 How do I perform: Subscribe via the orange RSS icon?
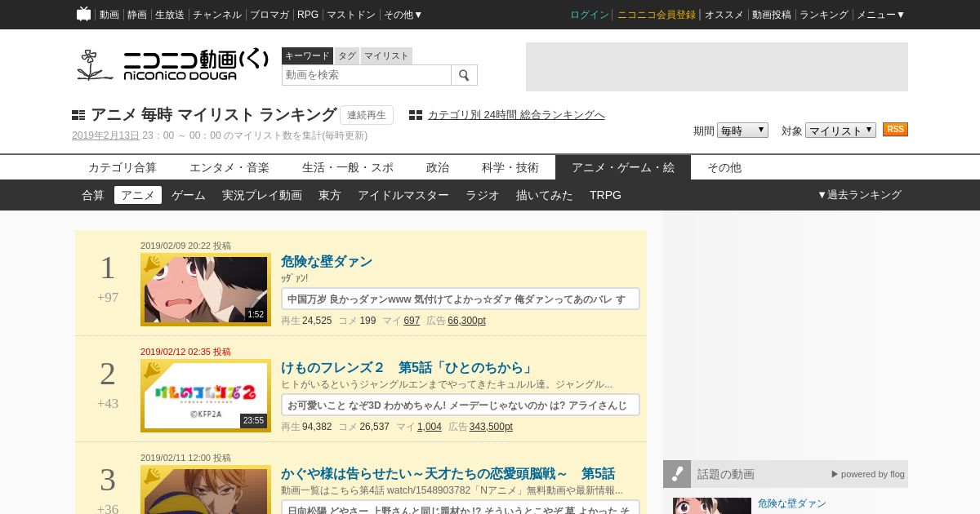(895, 130)
